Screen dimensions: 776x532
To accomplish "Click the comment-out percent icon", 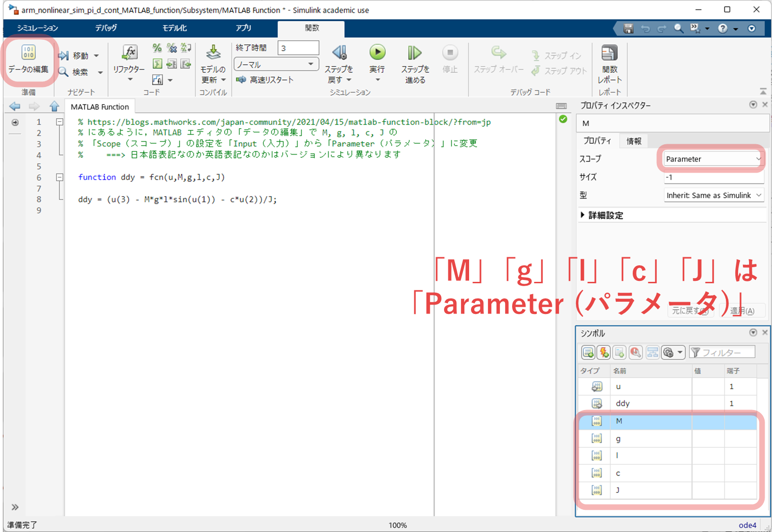I will [157, 48].
